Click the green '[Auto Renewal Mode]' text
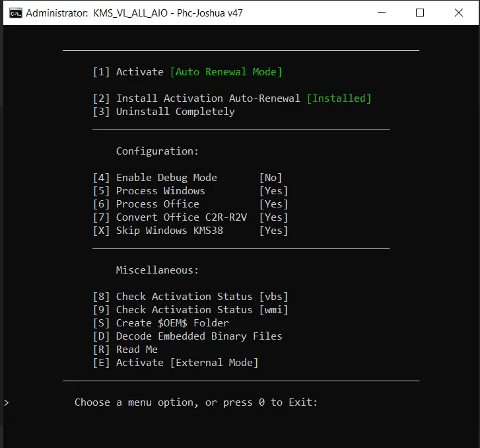Viewport: 480px width, 448px height. click(x=226, y=72)
